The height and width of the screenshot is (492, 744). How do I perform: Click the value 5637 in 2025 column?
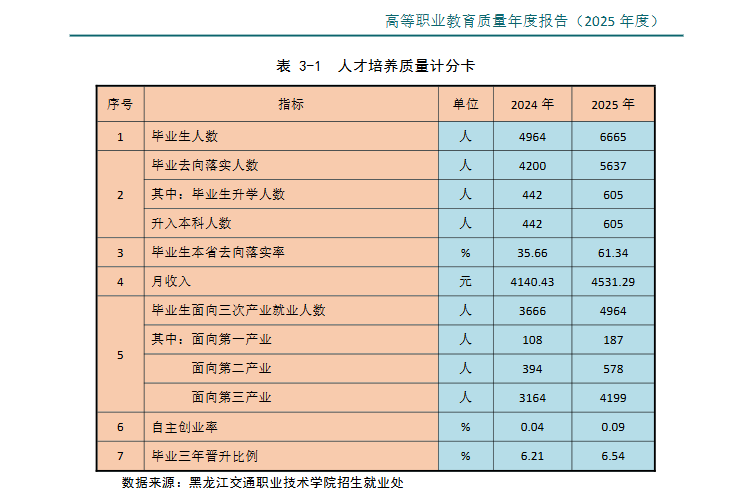point(613,166)
